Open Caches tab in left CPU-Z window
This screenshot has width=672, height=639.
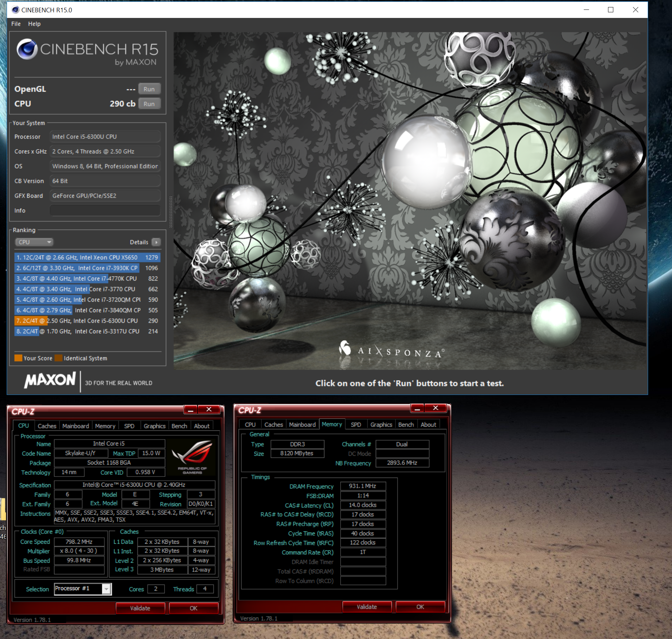47,426
